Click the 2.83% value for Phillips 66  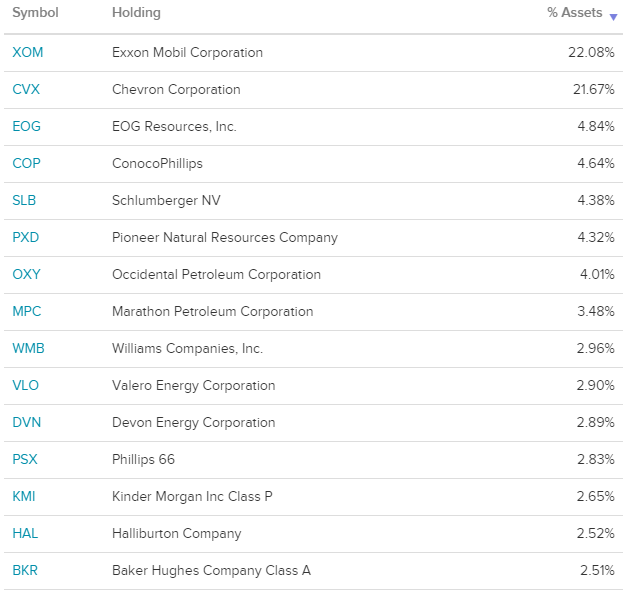point(596,459)
